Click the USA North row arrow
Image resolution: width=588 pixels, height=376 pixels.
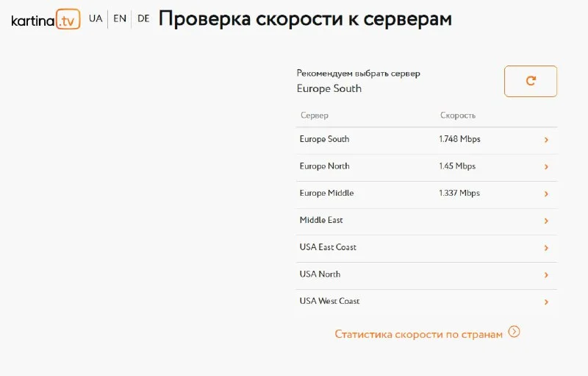coord(546,275)
